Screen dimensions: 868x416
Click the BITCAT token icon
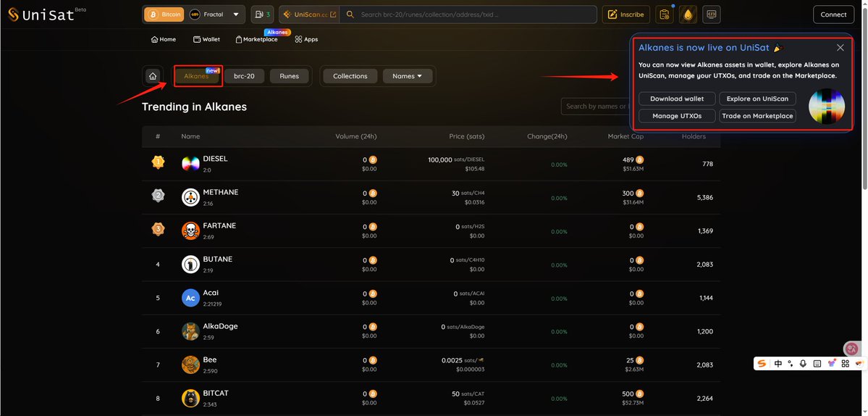(x=190, y=399)
